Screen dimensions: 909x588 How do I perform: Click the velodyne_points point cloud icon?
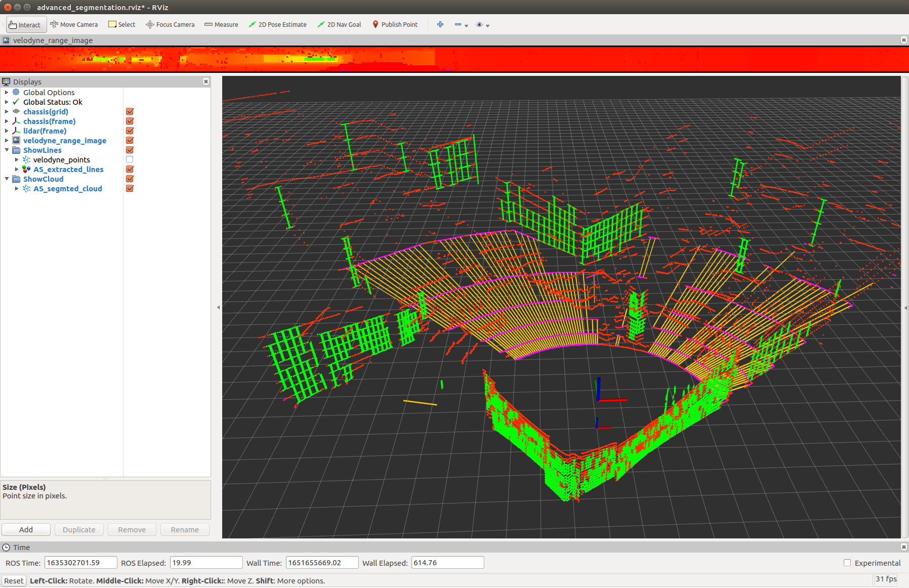[26, 159]
